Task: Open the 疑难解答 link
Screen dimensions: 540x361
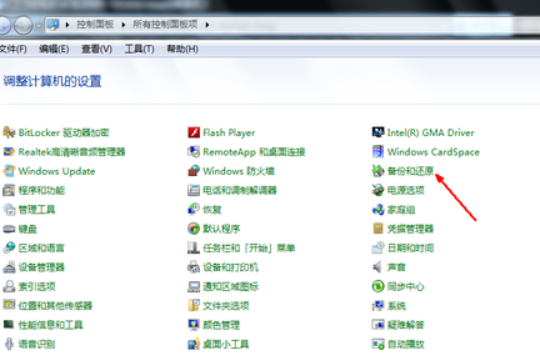Action: click(406, 325)
